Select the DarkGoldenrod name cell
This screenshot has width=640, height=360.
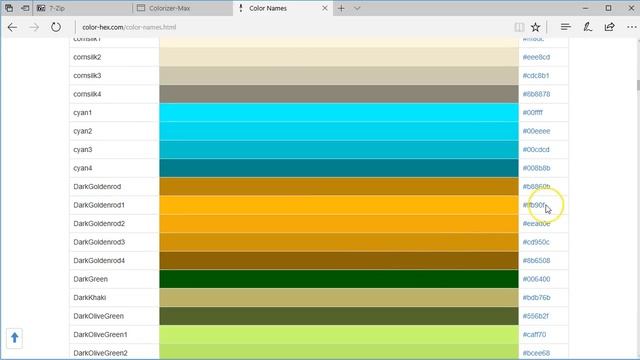click(114, 187)
